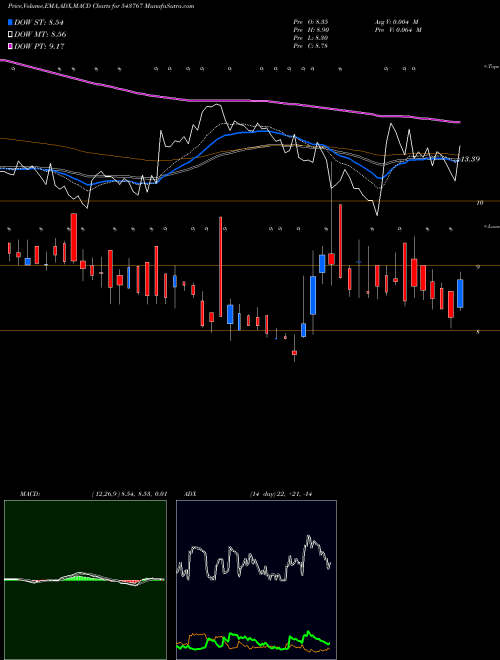
Task: Click the last blue candlestick on the right
Action: (x=460, y=293)
